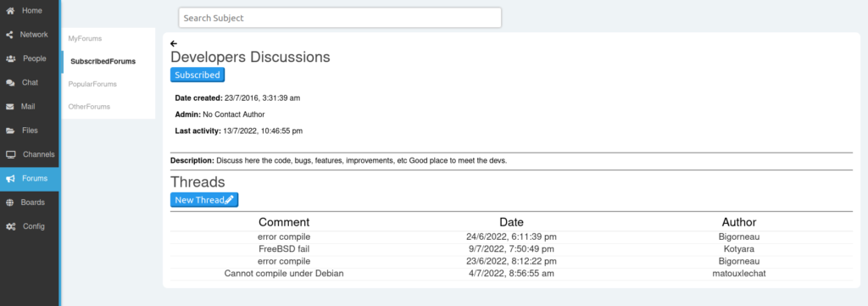The image size is (868, 306).
Task: Open Mail using the envelope icon
Action: pos(10,107)
